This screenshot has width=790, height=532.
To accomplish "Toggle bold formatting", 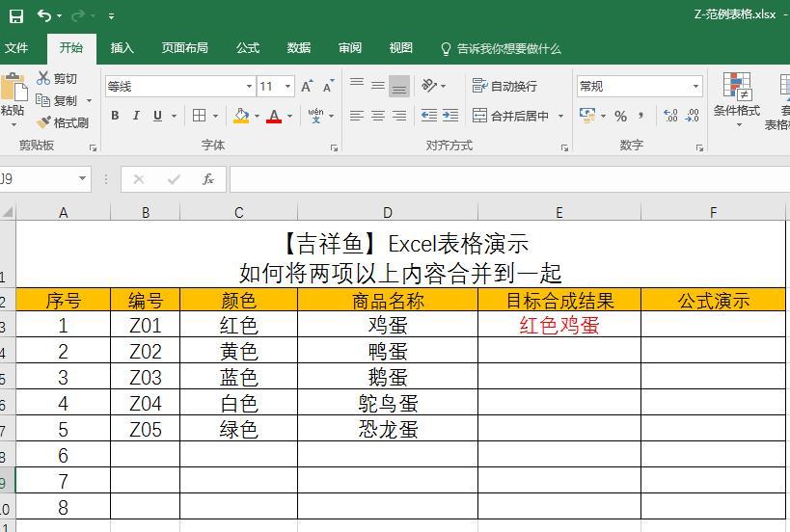I will tap(115, 116).
